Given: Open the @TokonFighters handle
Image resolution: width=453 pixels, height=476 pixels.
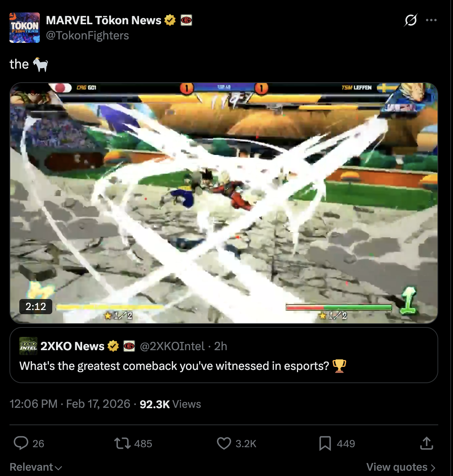Looking at the screenshot, I should tap(87, 36).
